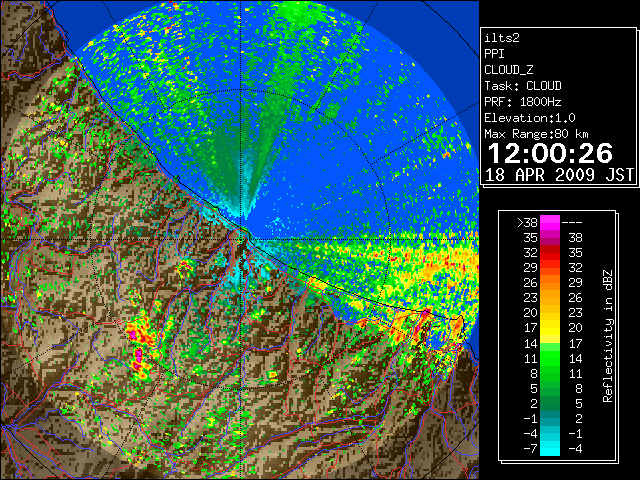
Task: Pick the yellow 17–20 dBZ color band
Action: coord(550,328)
